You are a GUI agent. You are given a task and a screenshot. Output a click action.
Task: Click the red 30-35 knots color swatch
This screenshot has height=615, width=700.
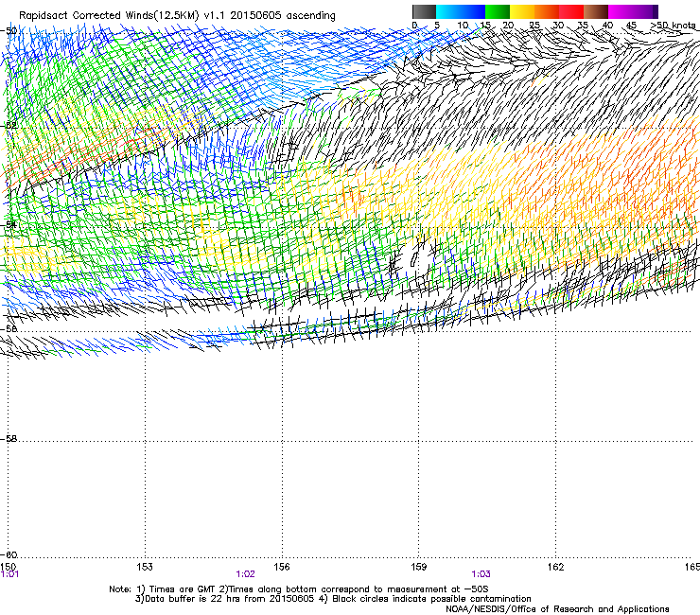point(571,11)
